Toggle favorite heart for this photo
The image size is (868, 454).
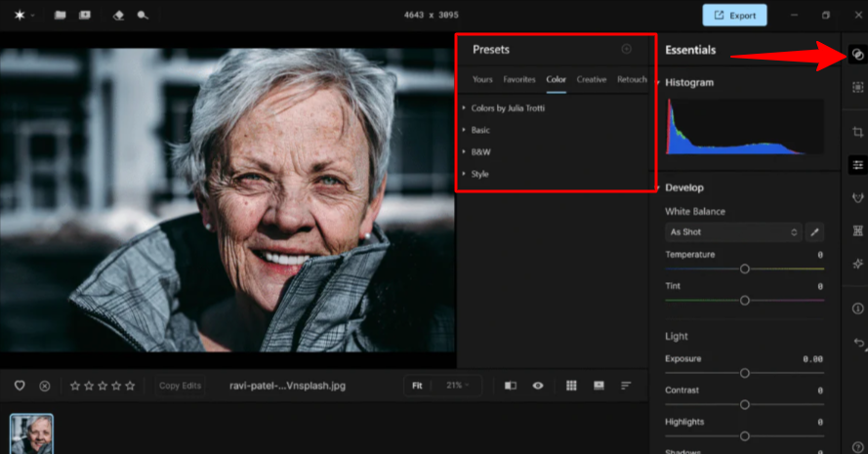coord(20,386)
